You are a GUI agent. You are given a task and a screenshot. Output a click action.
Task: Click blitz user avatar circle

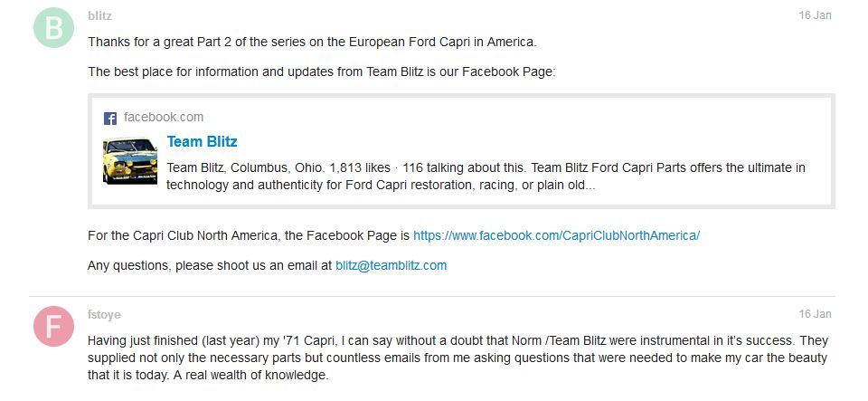point(53,28)
